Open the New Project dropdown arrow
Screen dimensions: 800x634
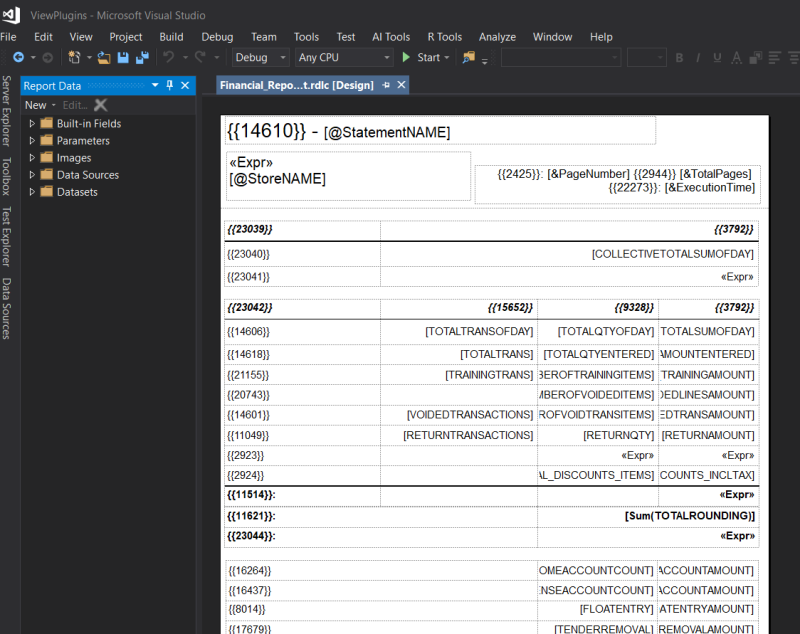click(x=89, y=58)
